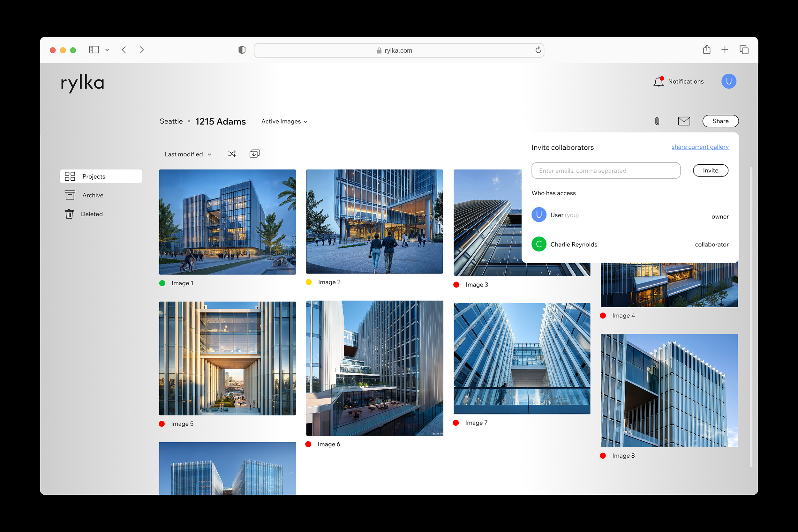Expand the Active Images dropdown

point(284,122)
